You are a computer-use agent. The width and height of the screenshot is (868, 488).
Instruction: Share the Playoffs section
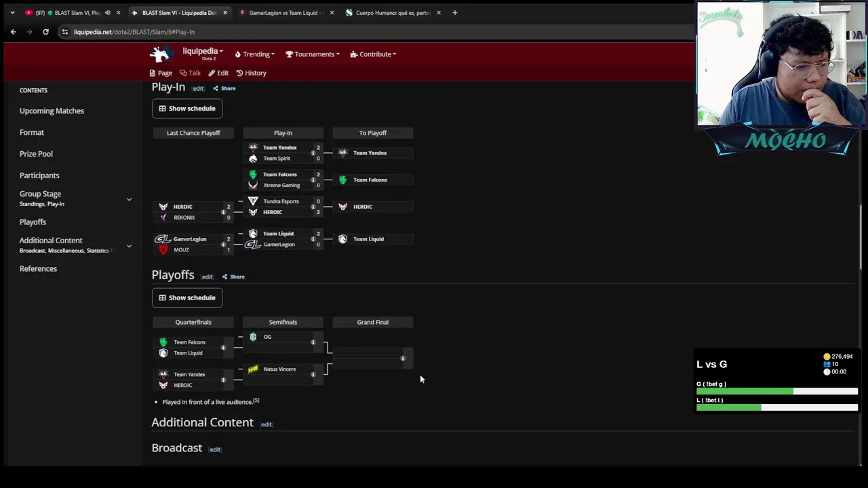point(233,277)
